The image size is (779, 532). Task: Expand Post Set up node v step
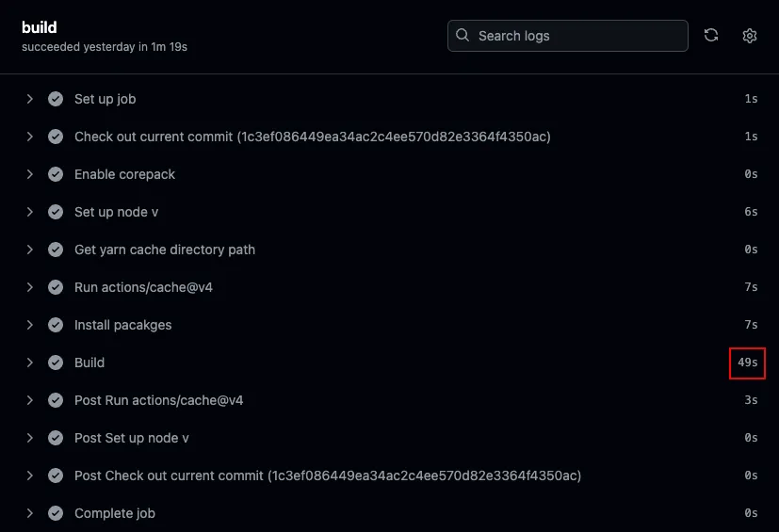tap(30, 438)
